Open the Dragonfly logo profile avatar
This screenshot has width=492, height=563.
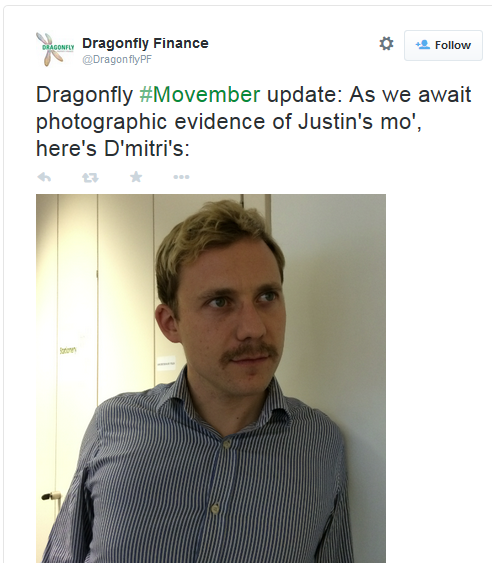pos(55,49)
